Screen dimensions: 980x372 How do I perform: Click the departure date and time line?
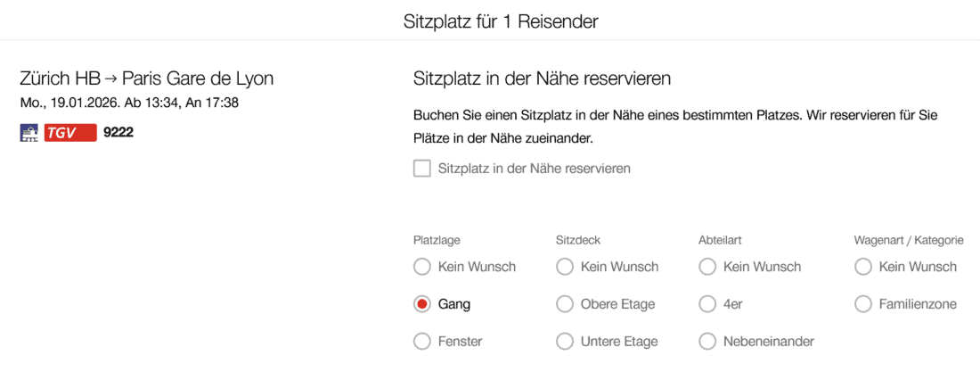129,103
